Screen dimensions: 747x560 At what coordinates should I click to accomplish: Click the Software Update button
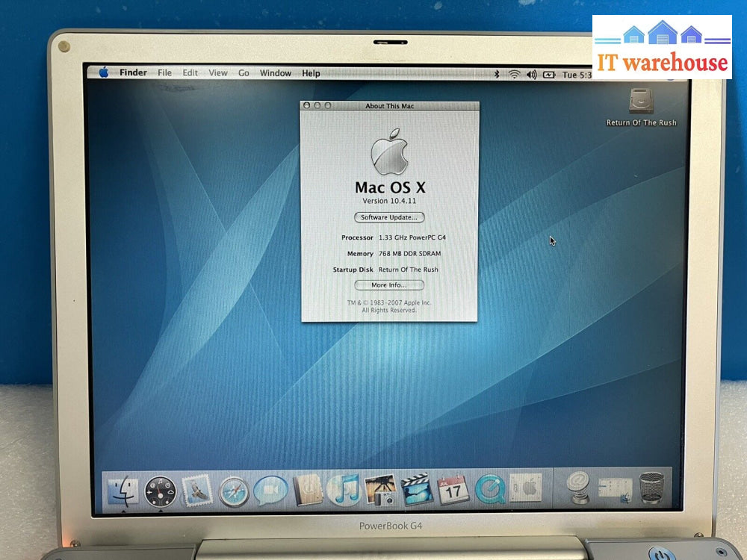[x=388, y=217]
